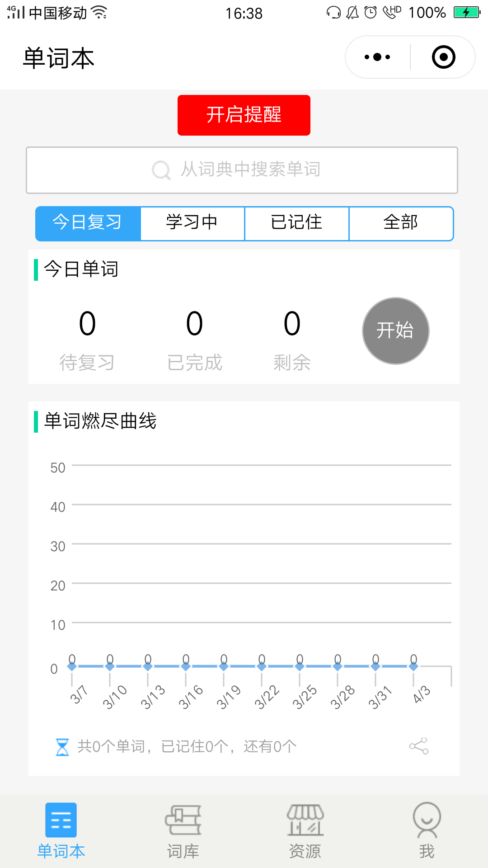Tap the 单词本 notebook icon in bottom bar
The image size is (488, 868).
(61, 820)
